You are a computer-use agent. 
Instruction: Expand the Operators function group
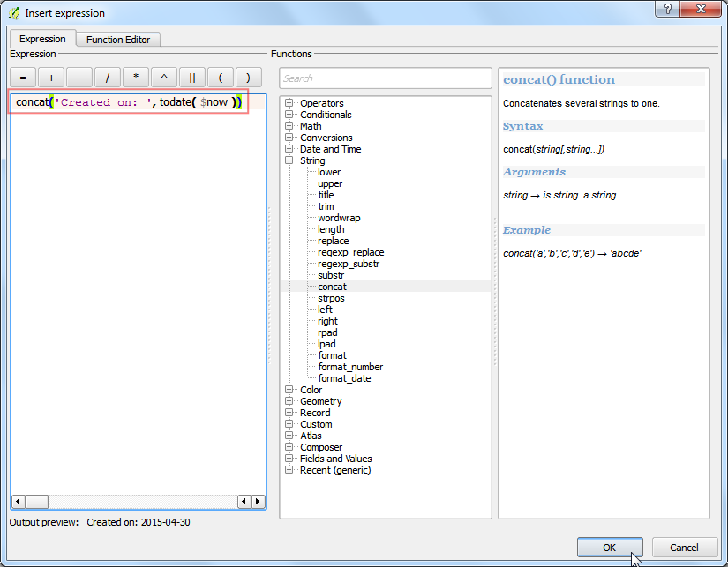(289, 103)
